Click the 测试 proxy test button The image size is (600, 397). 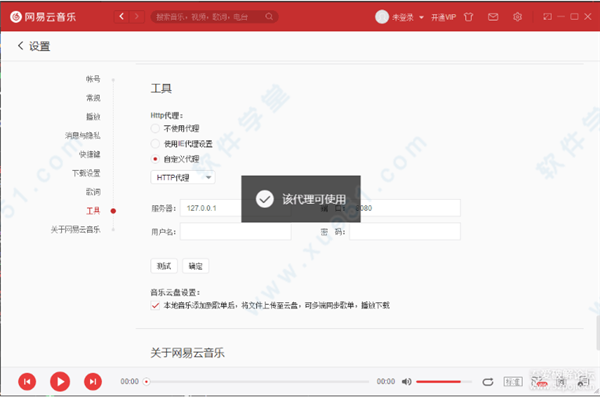tap(164, 266)
